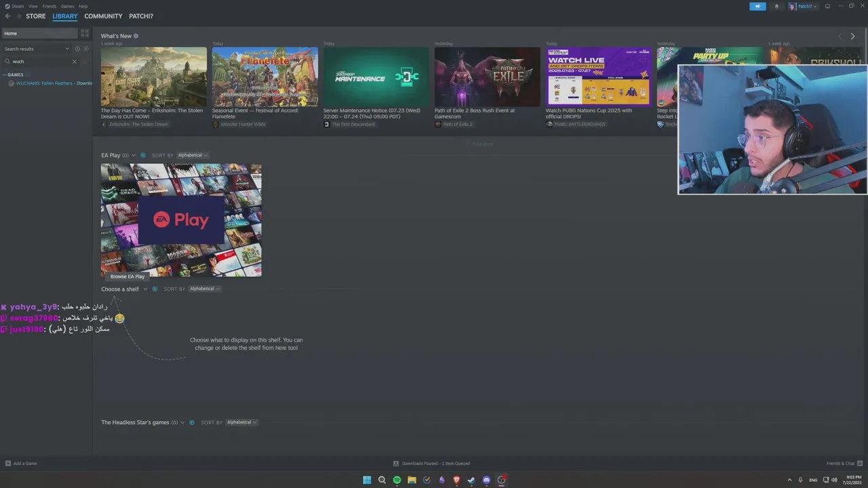Enter Big Picture mode monitor icon
Viewport: 868px width, 488px height.
click(x=827, y=6)
